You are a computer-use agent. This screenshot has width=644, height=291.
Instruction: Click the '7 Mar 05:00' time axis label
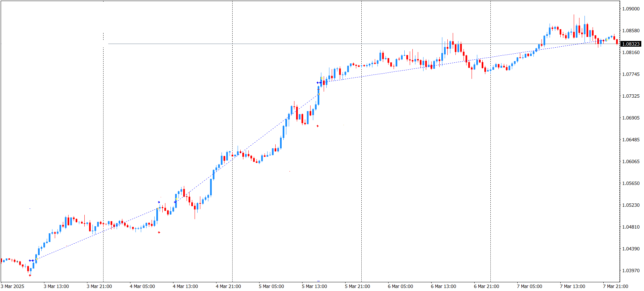pos(529,286)
